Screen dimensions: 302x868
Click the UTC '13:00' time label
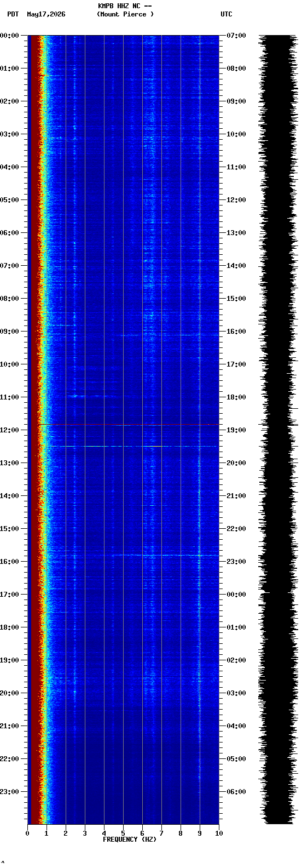coord(236,233)
